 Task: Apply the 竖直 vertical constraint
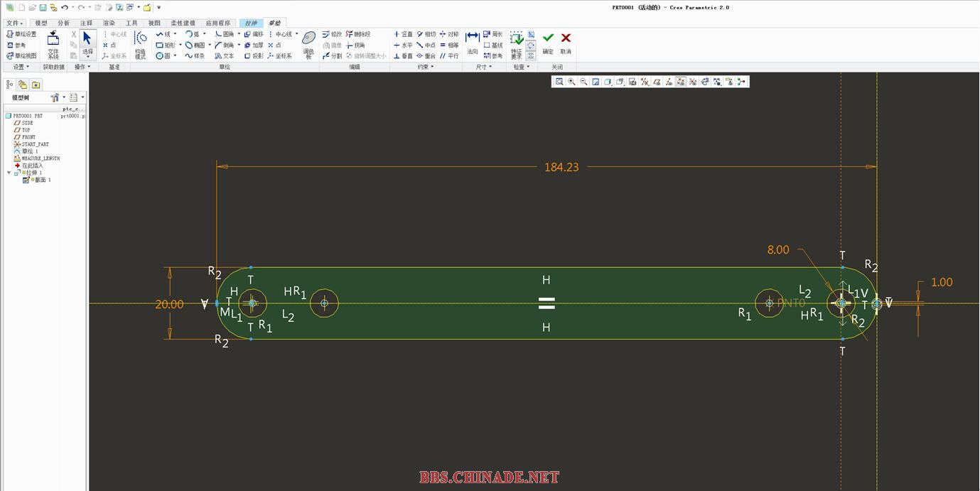(403, 34)
